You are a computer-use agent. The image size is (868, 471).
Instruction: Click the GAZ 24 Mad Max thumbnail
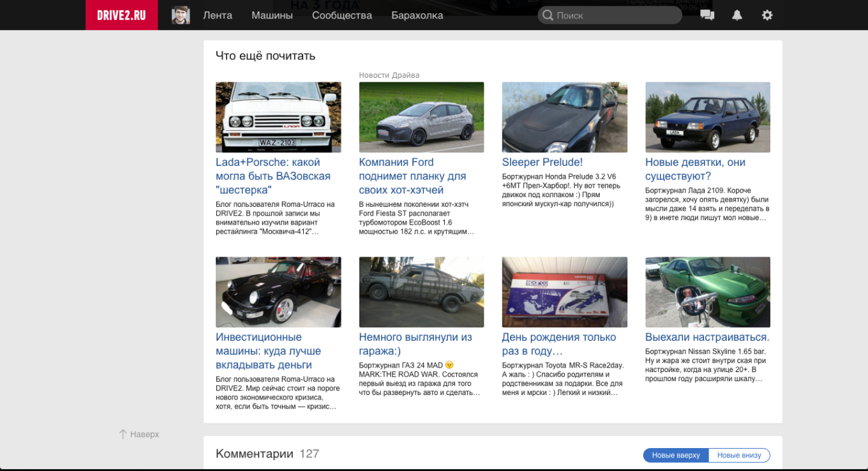pyautogui.click(x=421, y=292)
